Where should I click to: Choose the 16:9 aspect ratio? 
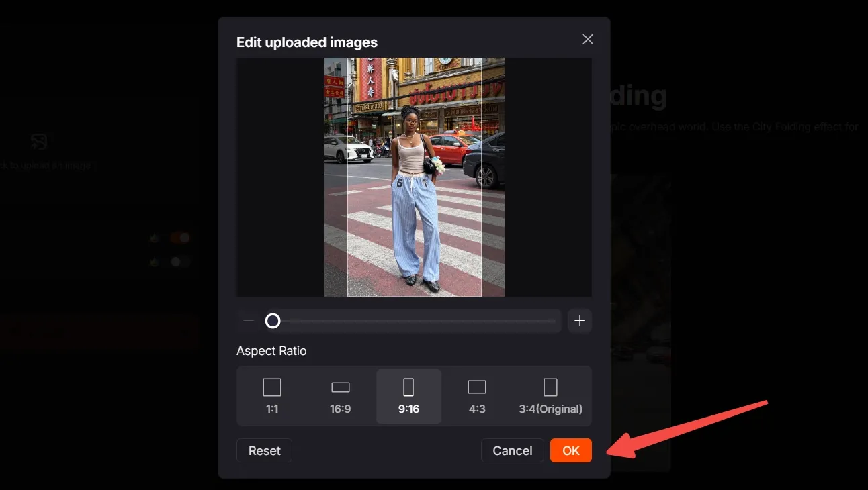tap(341, 396)
